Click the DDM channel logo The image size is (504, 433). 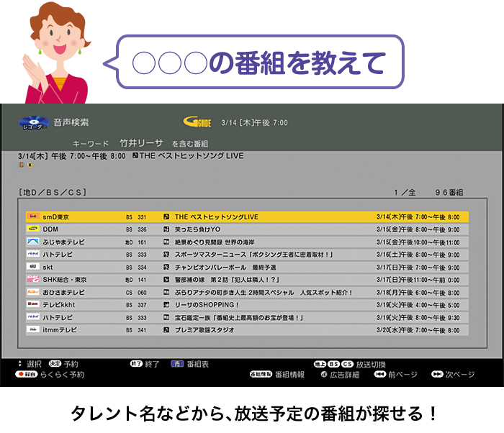[x=33, y=229]
